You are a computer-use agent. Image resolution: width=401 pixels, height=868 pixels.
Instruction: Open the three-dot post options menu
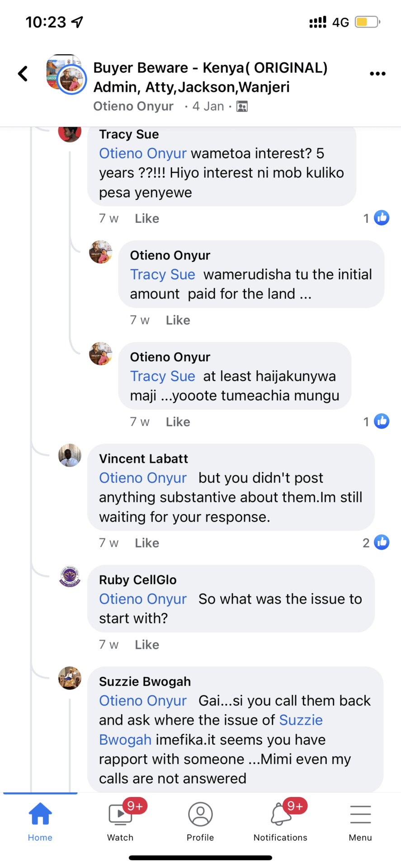click(377, 74)
